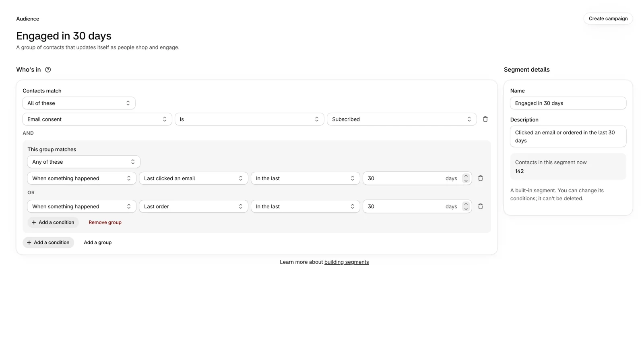Open the Subscribed value dropdown
The width and height of the screenshot is (644, 362).
pos(402,119)
